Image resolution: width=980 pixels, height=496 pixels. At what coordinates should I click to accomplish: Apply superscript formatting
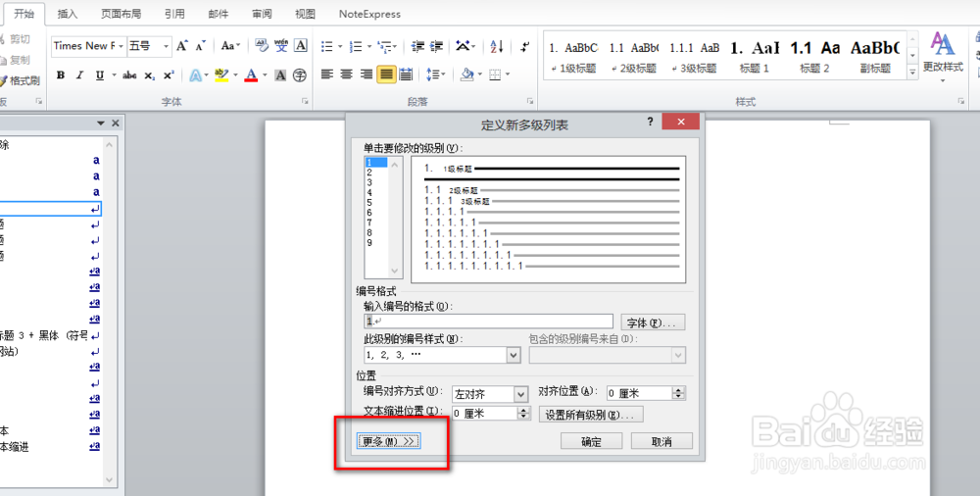point(169,75)
